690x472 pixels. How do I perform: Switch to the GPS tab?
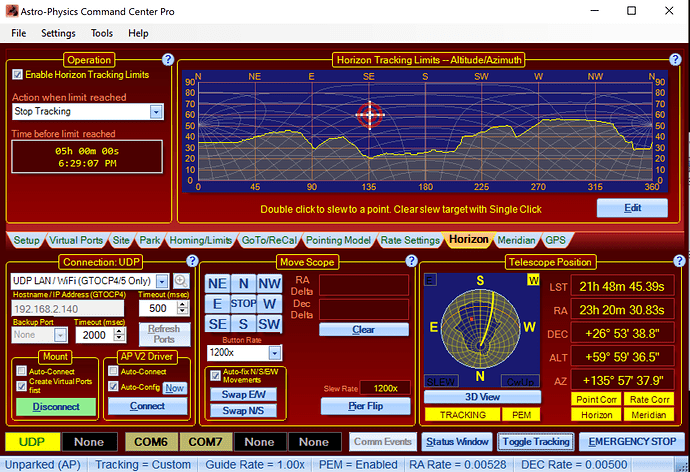pyautogui.click(x=555, y=240)
